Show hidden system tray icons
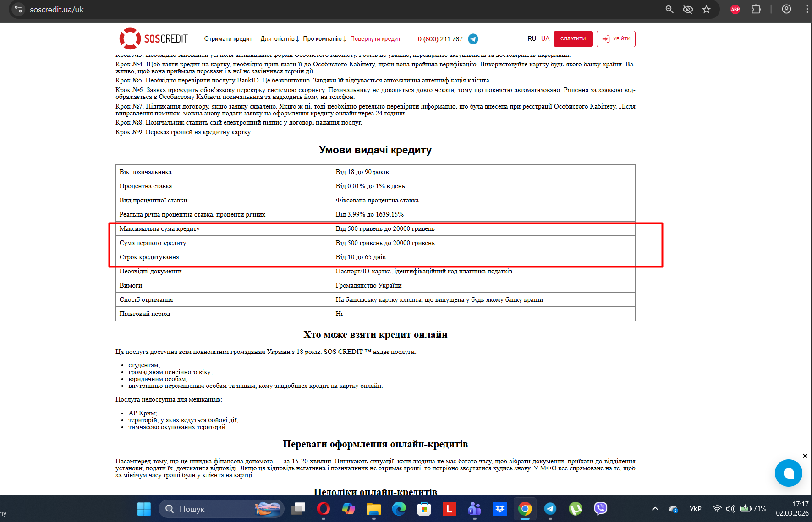The height and width of the screenshot is (522, 812). pos(655,509)
